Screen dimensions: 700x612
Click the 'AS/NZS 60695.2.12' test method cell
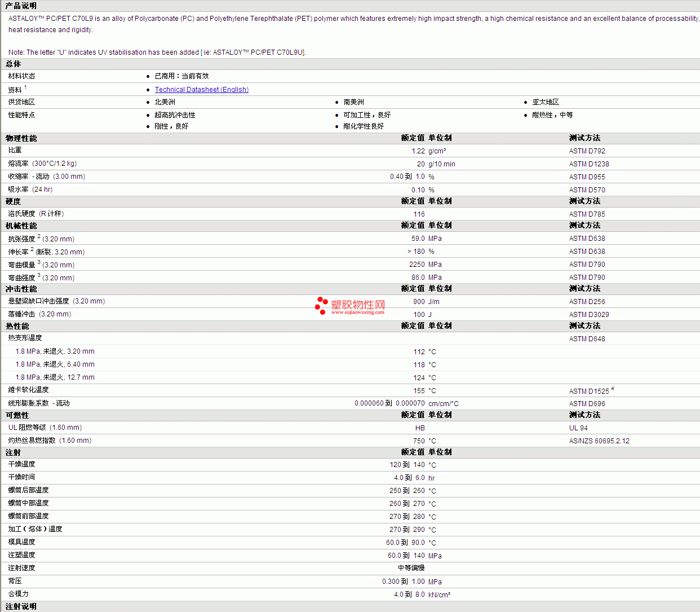pyautogui.click(x=599, y=441)
